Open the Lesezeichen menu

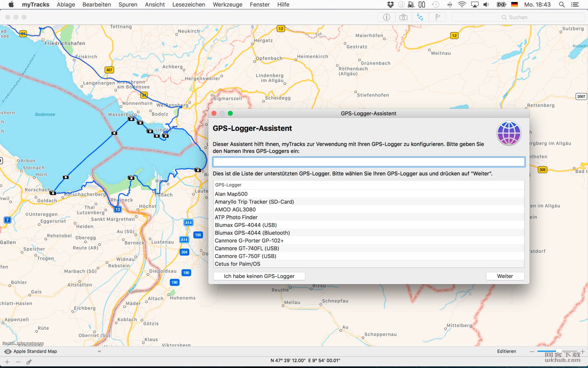click(x=189, y=5)
